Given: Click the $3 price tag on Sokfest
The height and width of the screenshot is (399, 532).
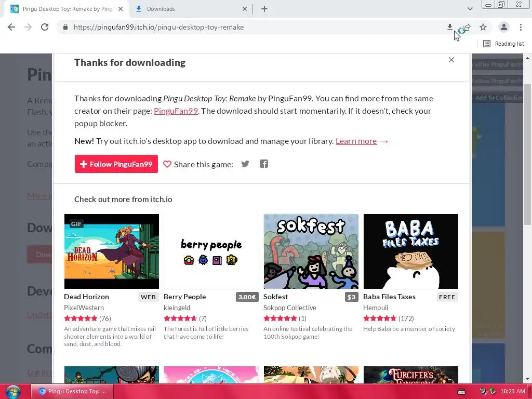Looking at the screenshot, I should (x=352, y=297).
